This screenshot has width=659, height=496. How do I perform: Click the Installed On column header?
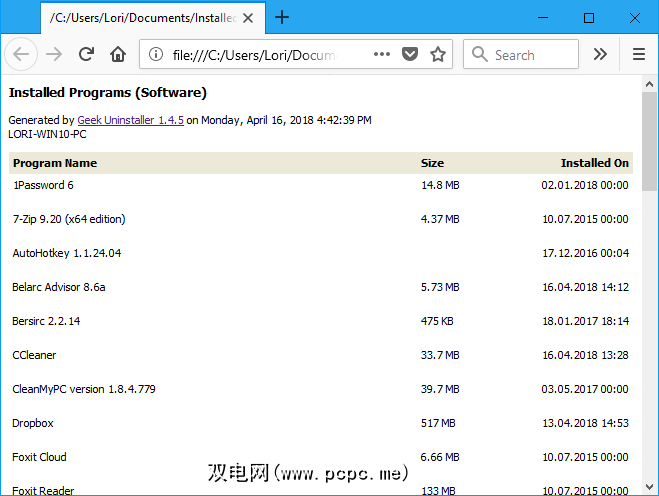coord(594,163)
